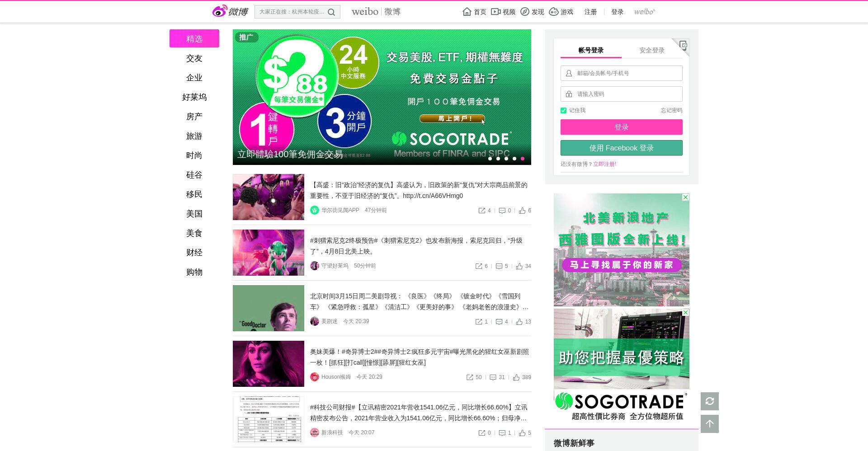Select 移民 category
This screenshot has height=451, width=868.
(x=194, y=194)
